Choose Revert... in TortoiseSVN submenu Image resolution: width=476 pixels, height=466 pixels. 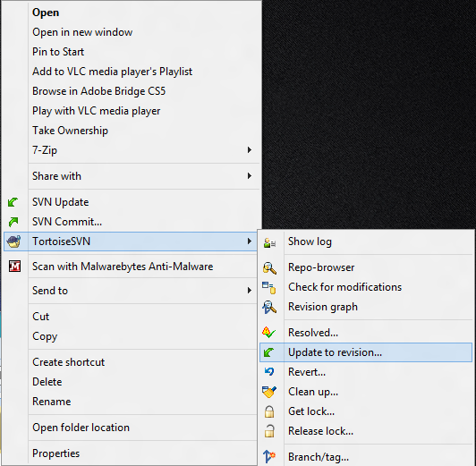point(307,372)
